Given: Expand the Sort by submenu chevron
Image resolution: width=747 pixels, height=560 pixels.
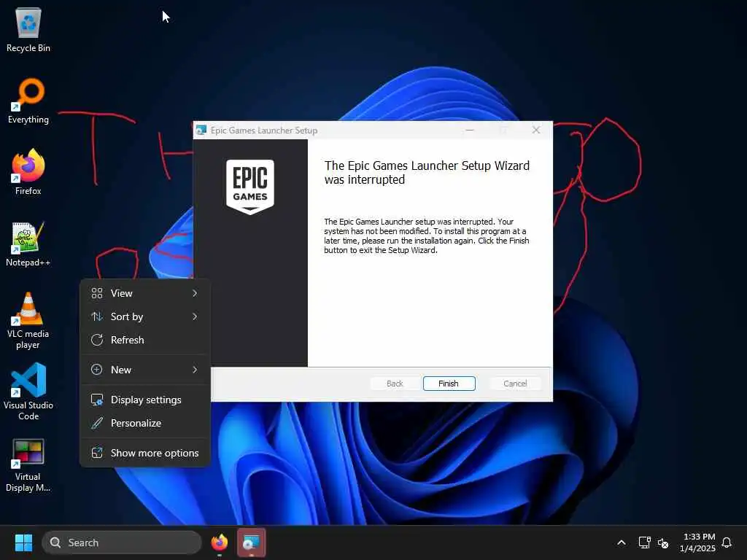Looking at the screenshot, I should (195, 316).
